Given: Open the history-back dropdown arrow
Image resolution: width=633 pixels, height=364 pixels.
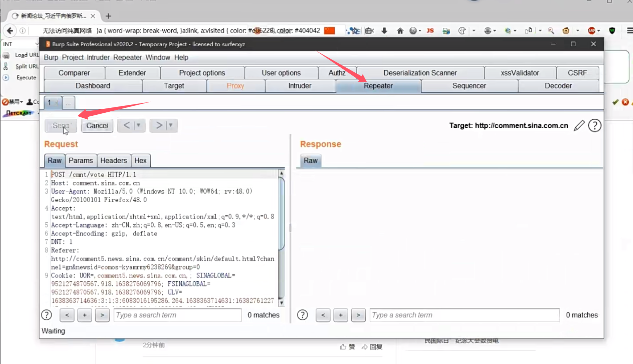Looking at the screenshot, I should point(139,125).
